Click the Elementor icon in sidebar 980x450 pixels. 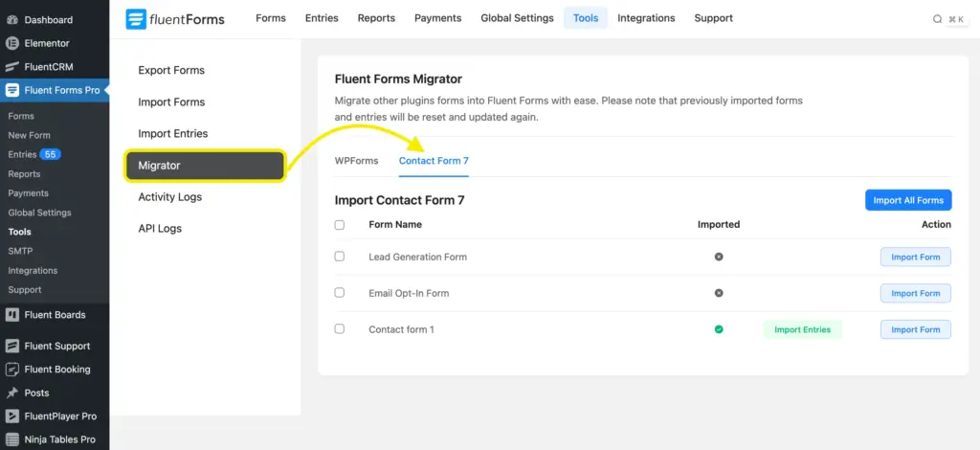click(11, 43)
